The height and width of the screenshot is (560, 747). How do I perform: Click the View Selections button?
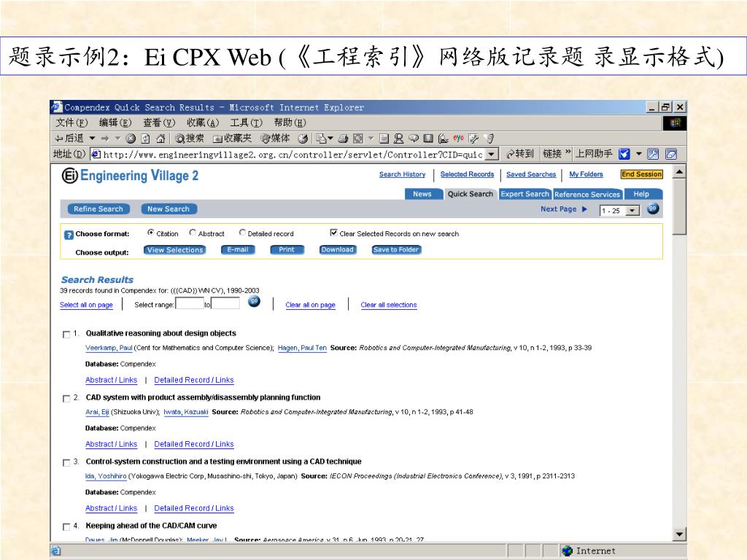175,249
